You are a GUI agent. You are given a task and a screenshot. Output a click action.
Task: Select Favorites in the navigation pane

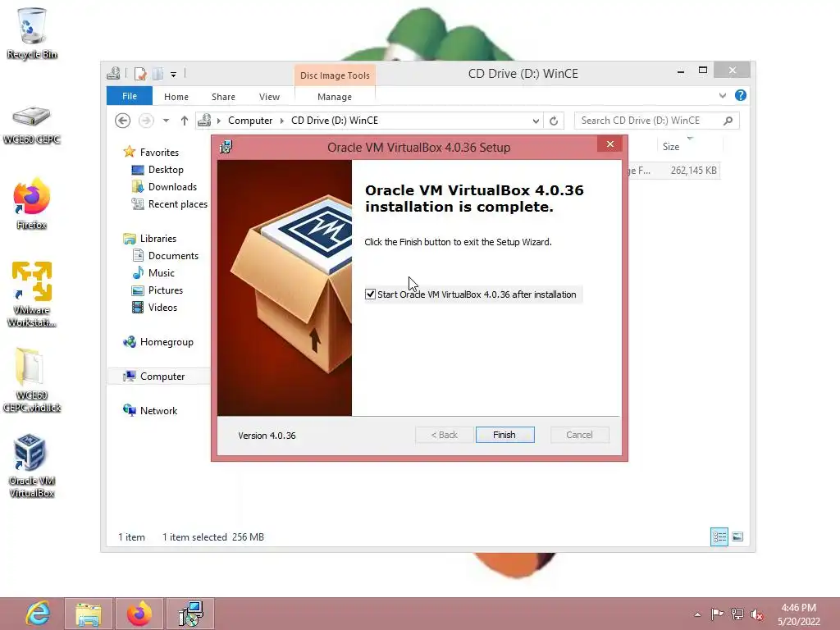[159, 152]
